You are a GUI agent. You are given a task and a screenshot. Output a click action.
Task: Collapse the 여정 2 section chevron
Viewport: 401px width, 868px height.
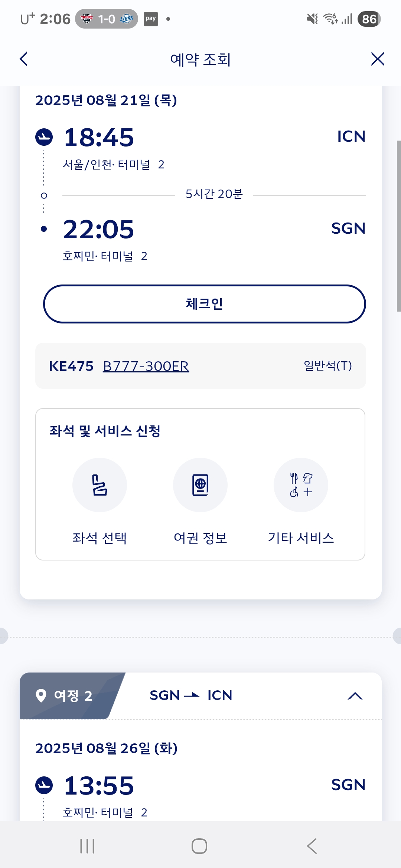tap(355, 696)
